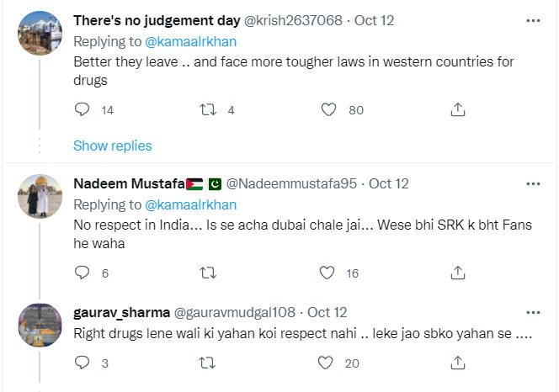Viewport: 559px width, 392px height.
Task: Like Nadeem Mustafa's tweet
Action: point(327,273)
